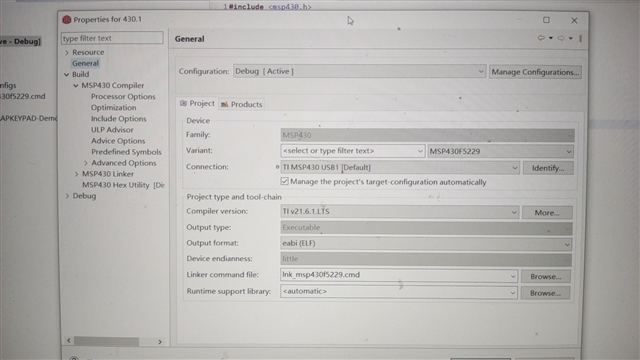Switch to the Project tab
The width and height of the screenshot is (640, 360).
click(198, 104)
